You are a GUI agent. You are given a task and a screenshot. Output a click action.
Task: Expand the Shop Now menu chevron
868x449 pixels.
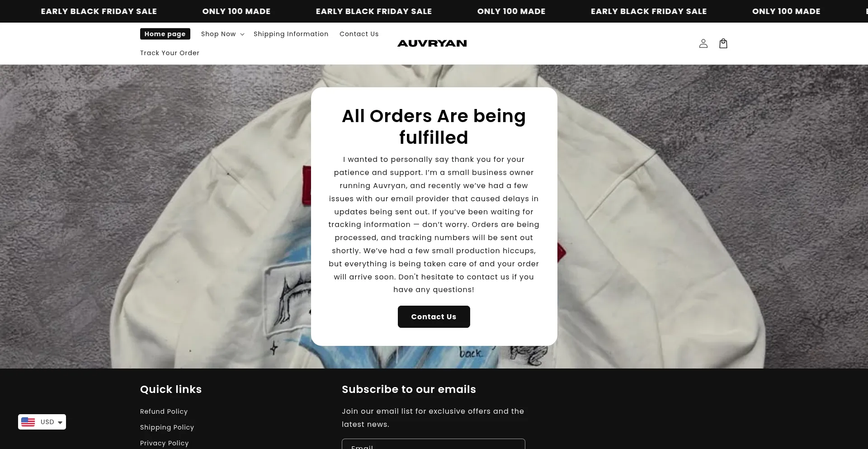point(242,34)
